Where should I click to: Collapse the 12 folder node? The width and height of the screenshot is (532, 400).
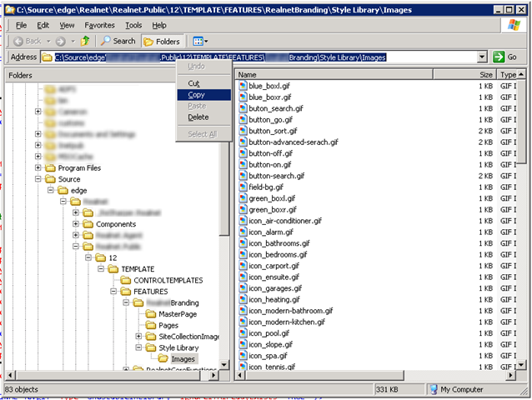(88, 257)
